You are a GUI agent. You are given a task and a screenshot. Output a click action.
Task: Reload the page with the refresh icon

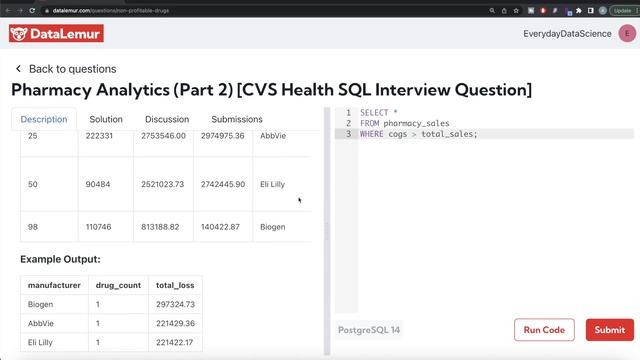(32, 11)
